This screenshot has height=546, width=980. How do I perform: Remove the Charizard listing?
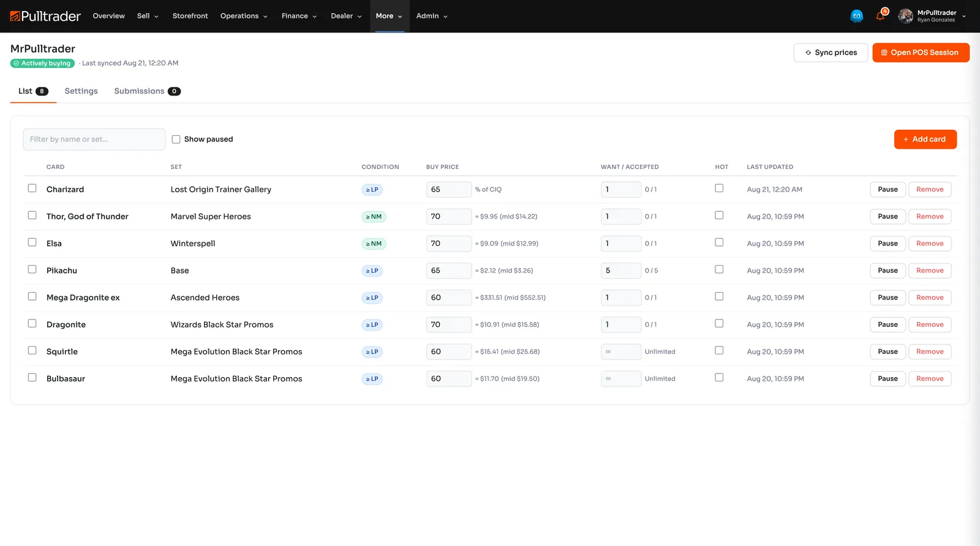click(930, 190)
